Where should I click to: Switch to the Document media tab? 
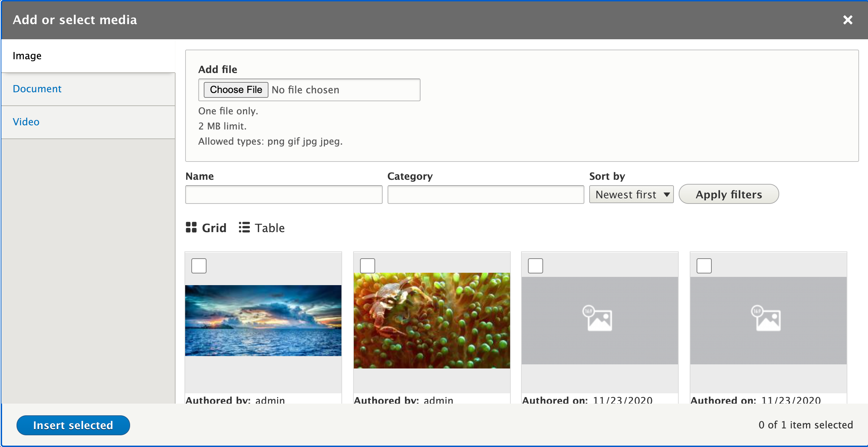click(37, 89)
